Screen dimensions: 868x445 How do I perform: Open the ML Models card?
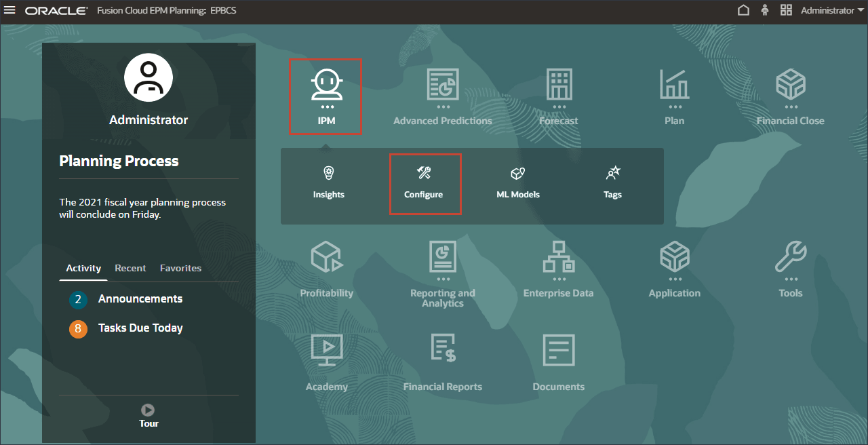click(x=518, y=182)
